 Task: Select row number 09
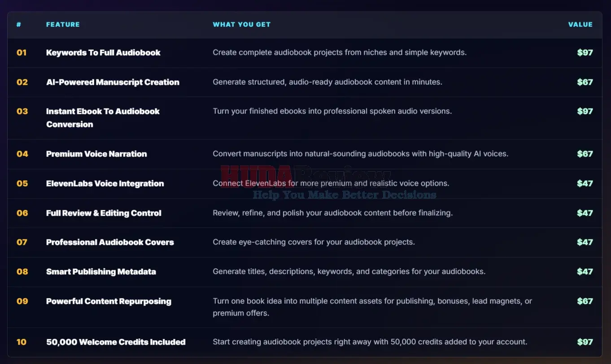click(22, 301)
